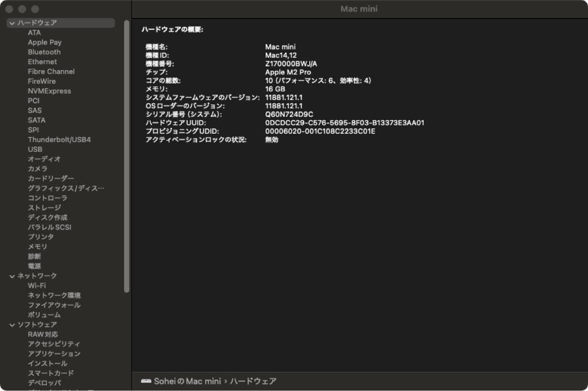Open the 診断 report
Screen dimensions: 588x391
click(x=34, y=256)
